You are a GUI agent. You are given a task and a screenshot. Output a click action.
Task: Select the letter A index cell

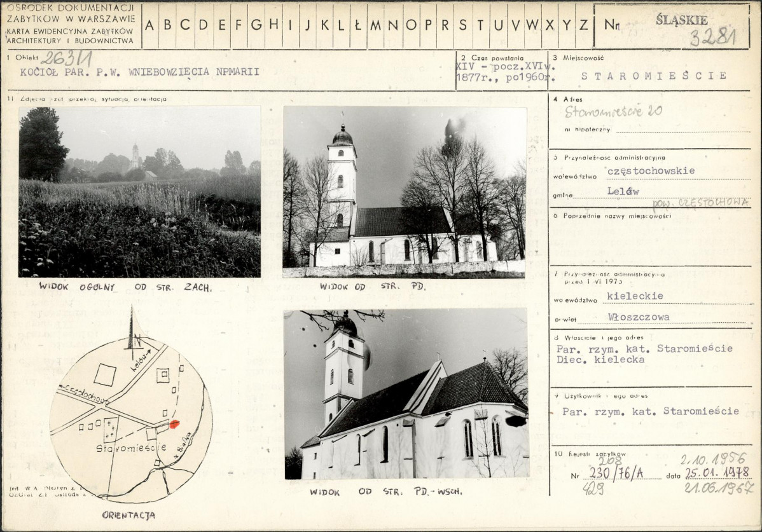coord(149,25)
